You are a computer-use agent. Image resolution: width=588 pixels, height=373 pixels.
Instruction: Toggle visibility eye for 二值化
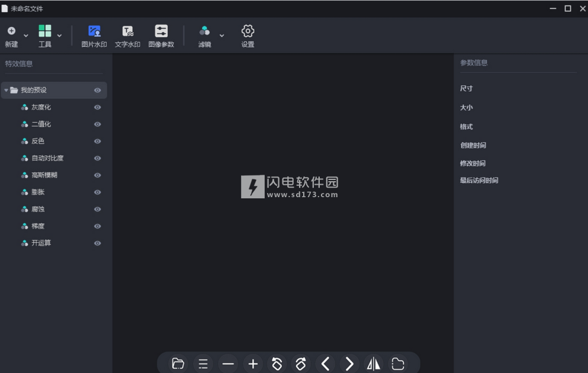98,124
